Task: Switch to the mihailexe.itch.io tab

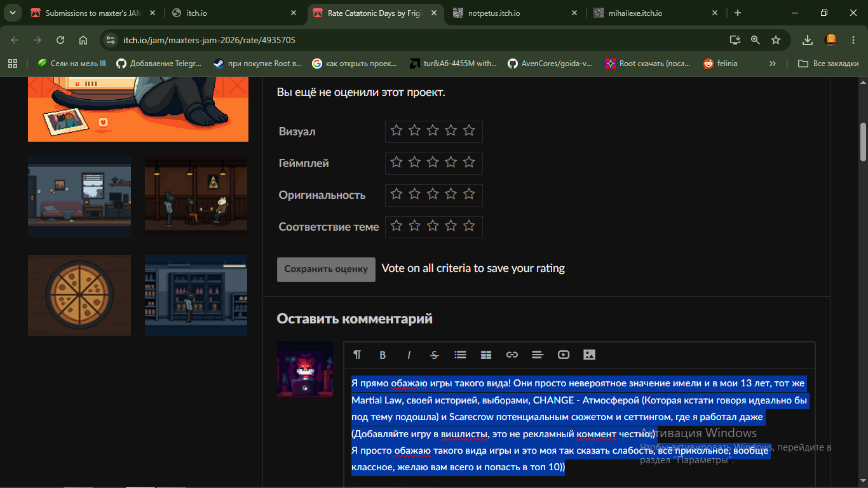Action: click(x=656, y=13)
